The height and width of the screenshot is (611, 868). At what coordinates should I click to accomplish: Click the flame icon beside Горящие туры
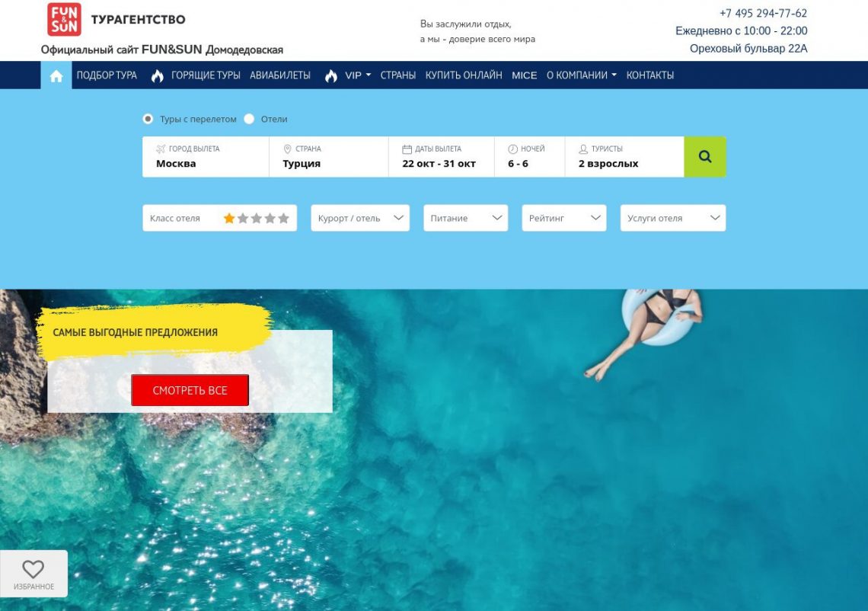[x=158, y=75]
